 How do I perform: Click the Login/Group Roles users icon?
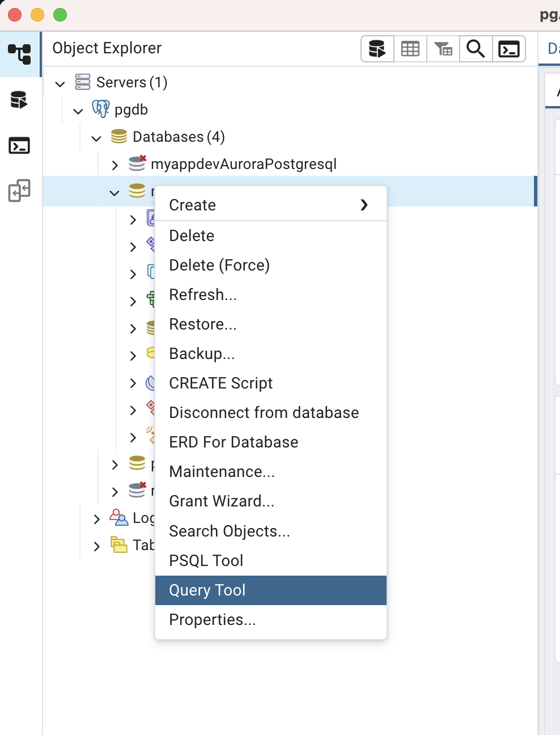pyautogui.click(x=118, y=517)
